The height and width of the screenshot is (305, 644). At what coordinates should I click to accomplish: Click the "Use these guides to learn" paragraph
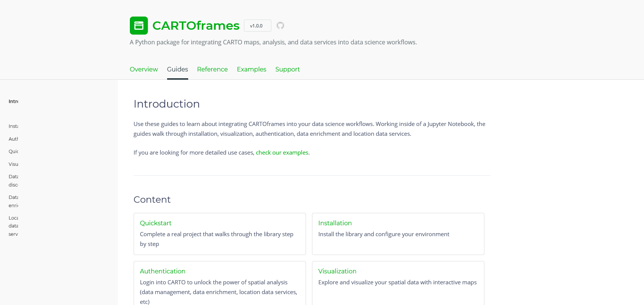(309, 129)
